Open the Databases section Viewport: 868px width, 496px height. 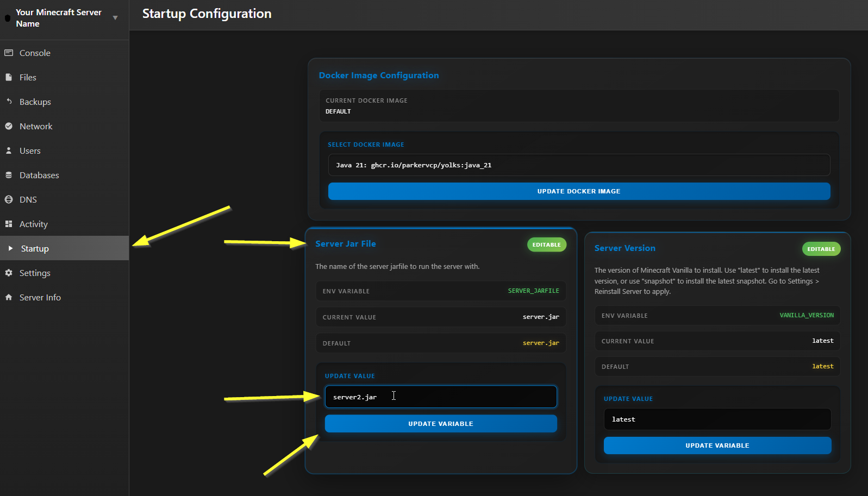click(x=64, y=175)
